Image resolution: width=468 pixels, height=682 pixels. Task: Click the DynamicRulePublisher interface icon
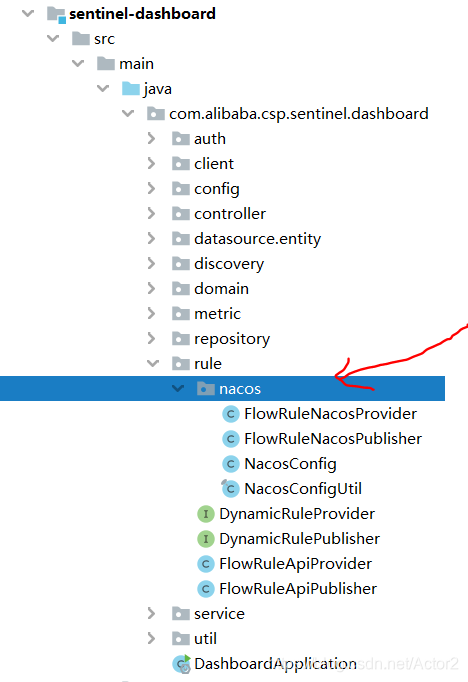pyautogui.click(x=206, y=539)
